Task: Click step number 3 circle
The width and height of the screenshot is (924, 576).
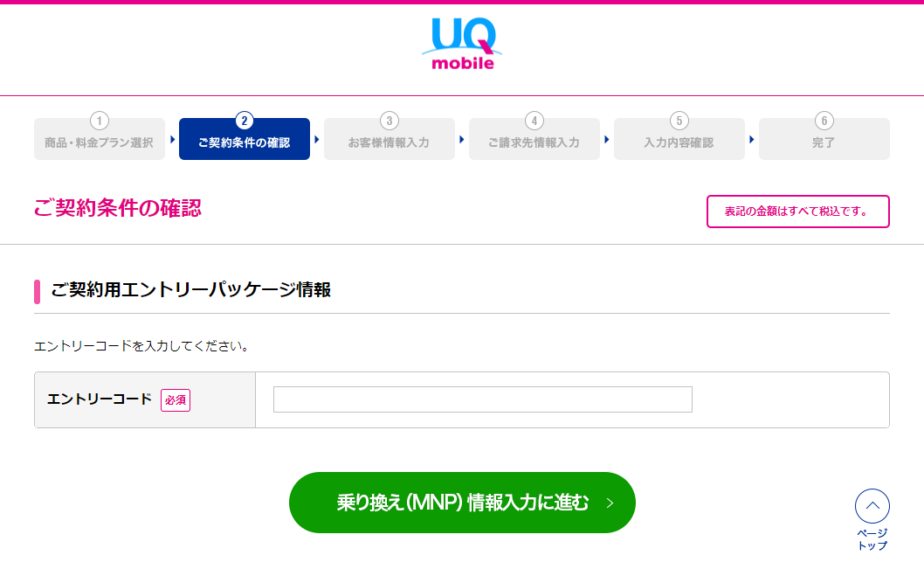Action: 389,121
